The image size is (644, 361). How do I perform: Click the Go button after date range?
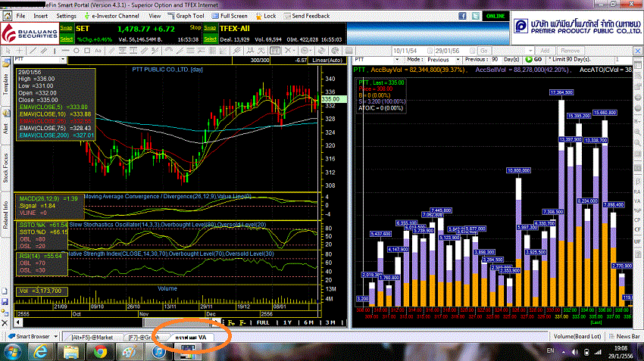(484, 51)
